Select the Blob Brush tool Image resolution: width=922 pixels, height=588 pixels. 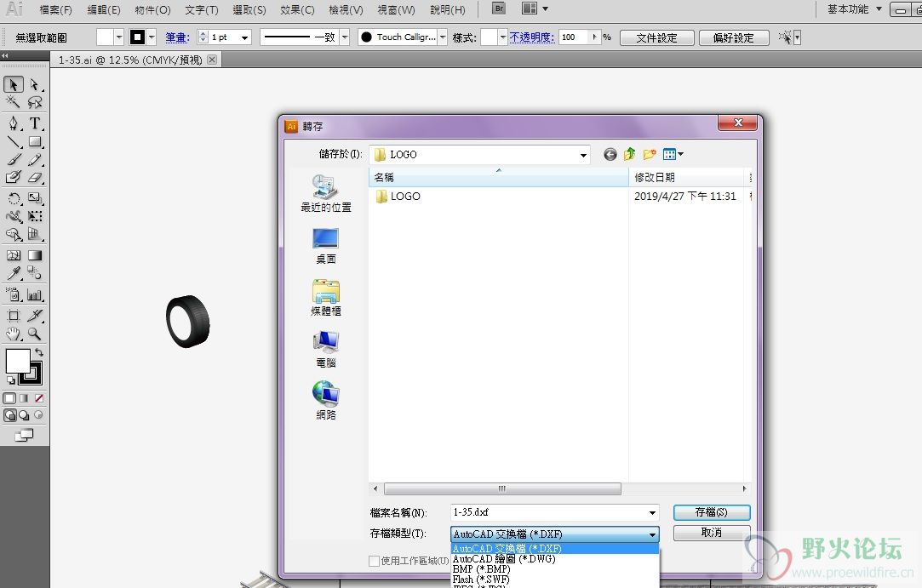pos(14,177)
